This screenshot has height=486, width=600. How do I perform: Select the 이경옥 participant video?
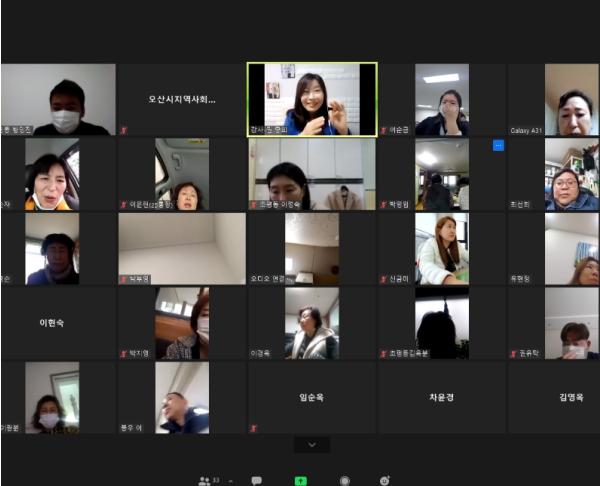click(312, 323)
